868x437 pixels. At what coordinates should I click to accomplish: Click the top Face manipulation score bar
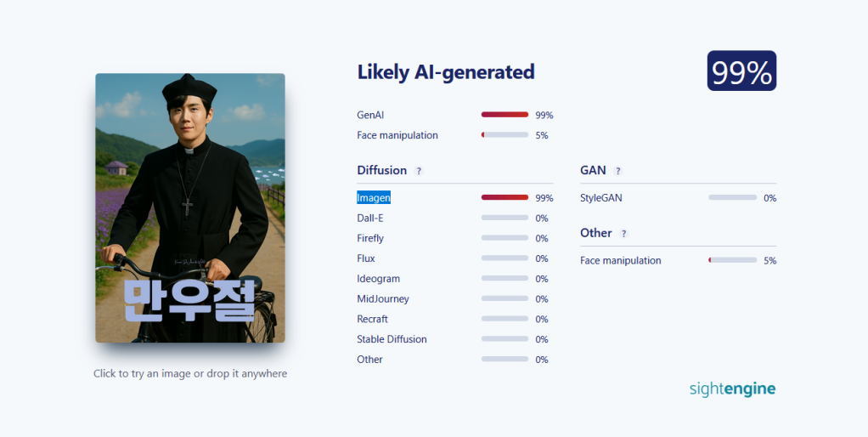pos(504,135)
